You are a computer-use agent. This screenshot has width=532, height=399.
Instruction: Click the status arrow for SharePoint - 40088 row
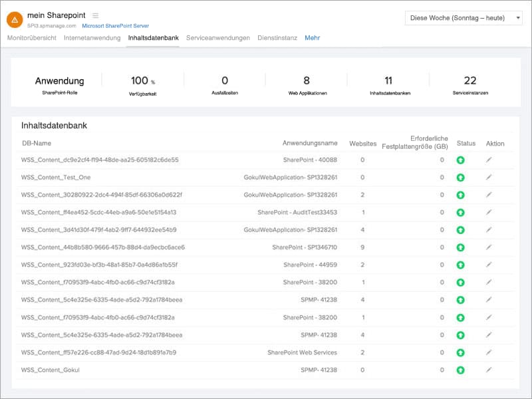(460, 160)
